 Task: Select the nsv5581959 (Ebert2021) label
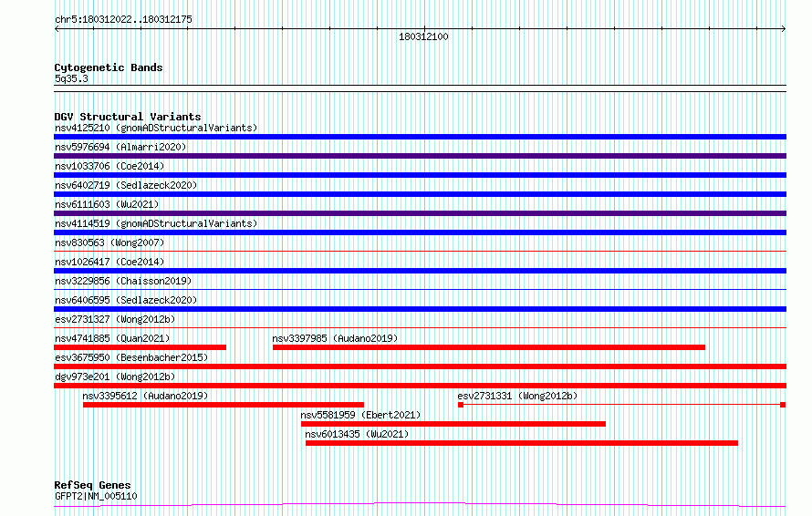[x=360, y=415]
